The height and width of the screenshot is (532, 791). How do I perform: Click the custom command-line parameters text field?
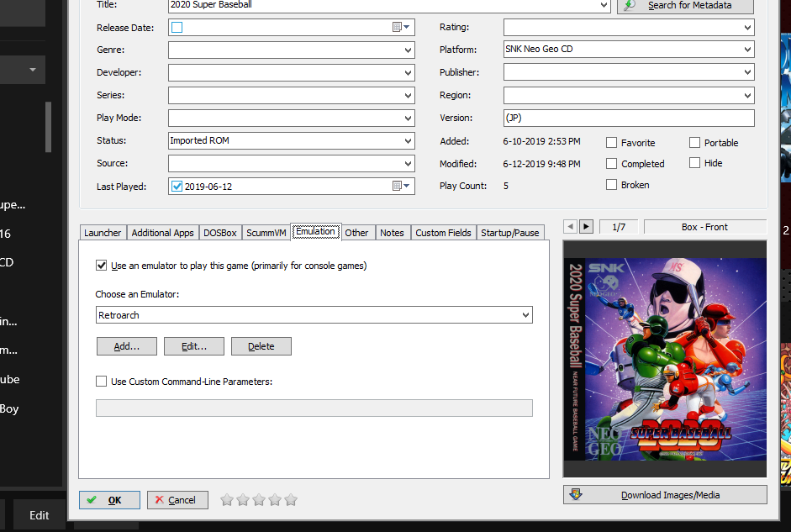(314, 408)
